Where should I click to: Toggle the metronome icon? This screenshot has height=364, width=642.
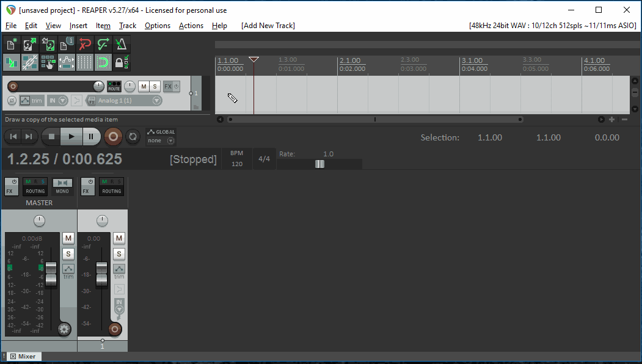coord(121,44)
